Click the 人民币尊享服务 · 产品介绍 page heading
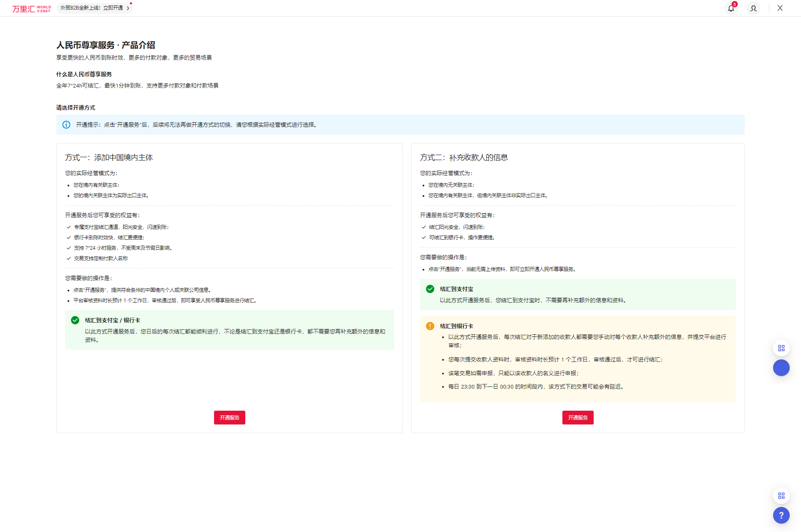801x532 pixels. 106,45
